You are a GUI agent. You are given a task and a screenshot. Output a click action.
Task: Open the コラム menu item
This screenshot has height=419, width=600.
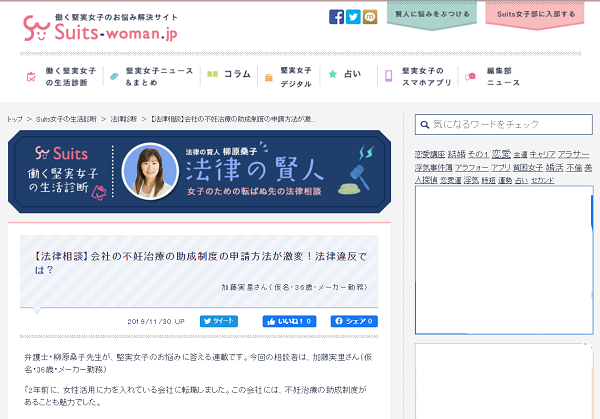pos(228,74)
